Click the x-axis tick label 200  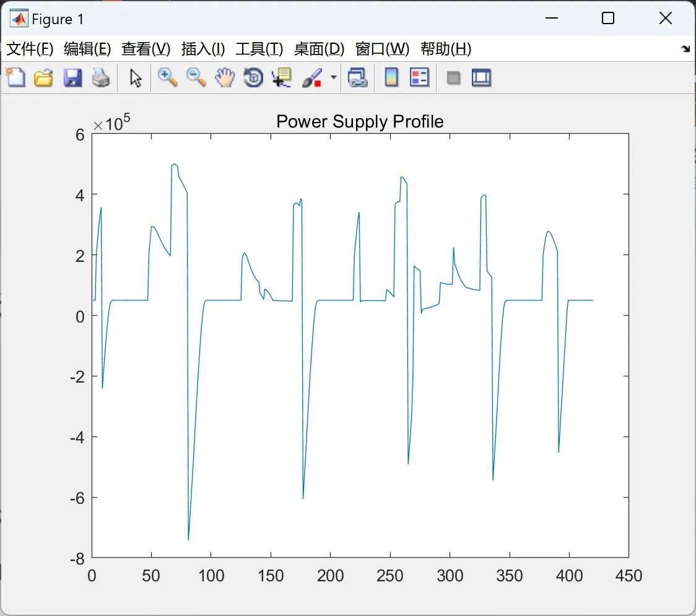click(330, 576)
